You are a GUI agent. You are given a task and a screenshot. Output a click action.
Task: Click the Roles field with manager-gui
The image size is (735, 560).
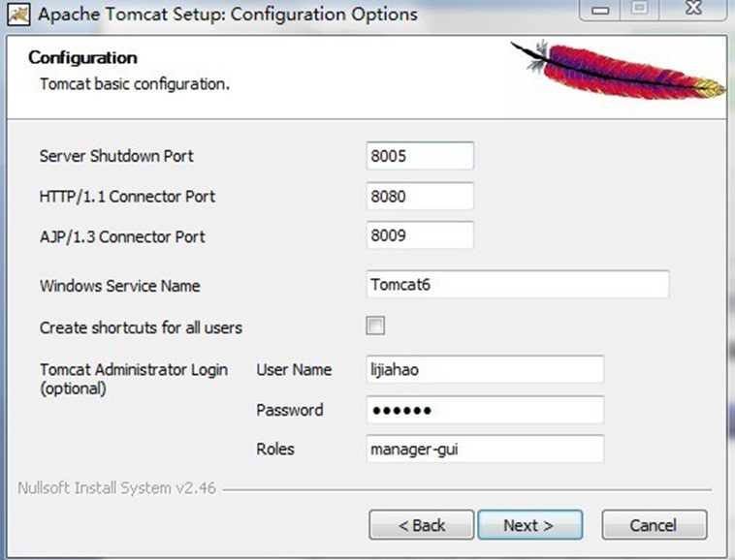pos(485,449)
